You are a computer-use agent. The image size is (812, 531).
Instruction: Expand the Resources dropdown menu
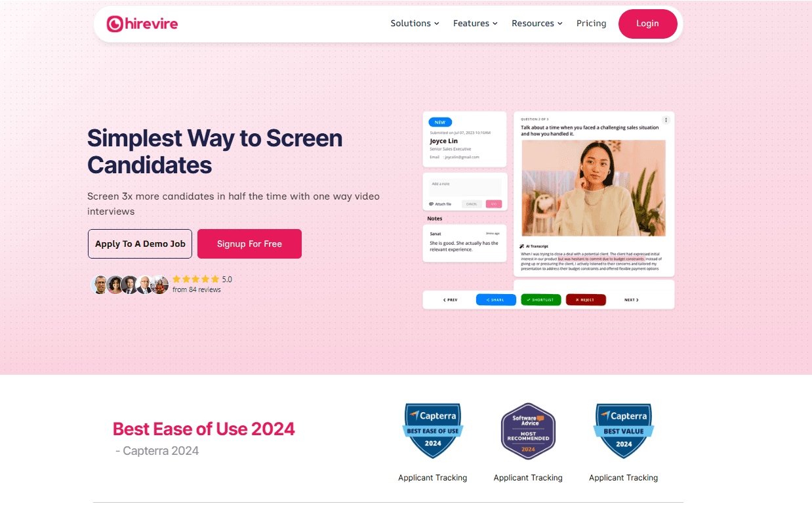tap(537, 24)
